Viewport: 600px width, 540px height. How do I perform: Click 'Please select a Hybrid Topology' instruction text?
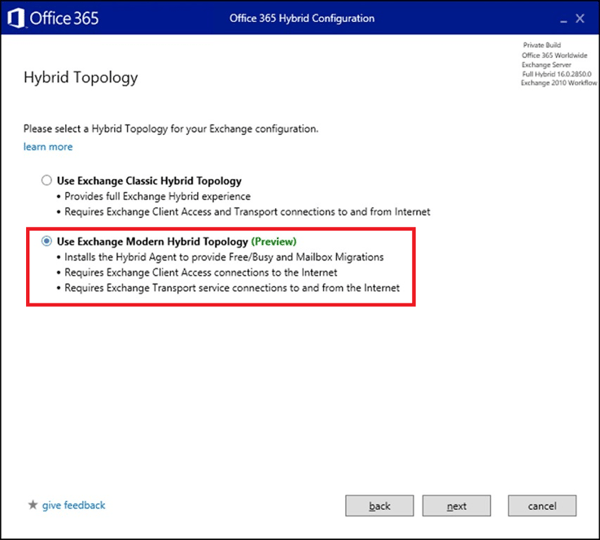pyautogui.click(x=171, y=129)
